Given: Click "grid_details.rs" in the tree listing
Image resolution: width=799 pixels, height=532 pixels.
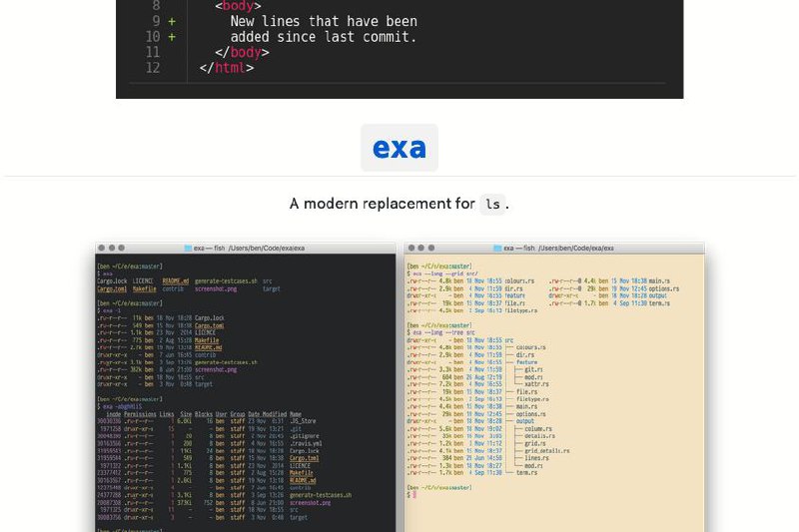Looking at the screenshot, I should [x=546, y=451].
